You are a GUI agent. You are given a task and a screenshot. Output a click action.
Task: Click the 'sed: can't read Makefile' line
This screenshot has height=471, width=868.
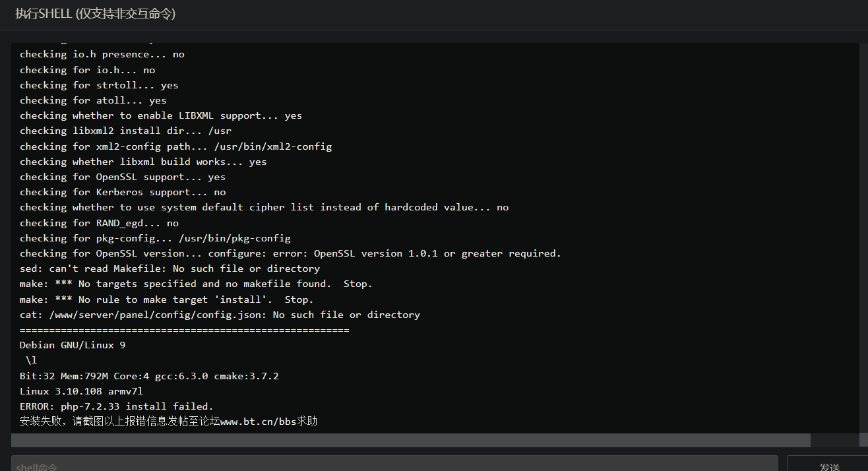click(x=170, y=268)
